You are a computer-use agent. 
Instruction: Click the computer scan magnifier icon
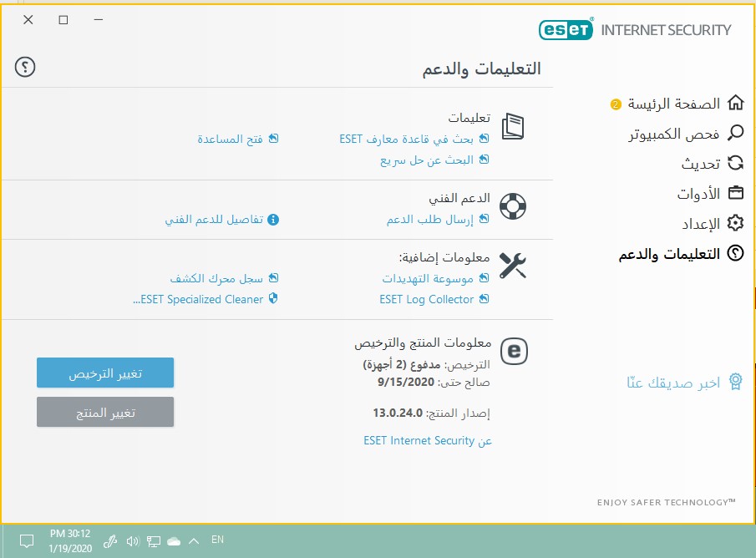coord(736,133)
